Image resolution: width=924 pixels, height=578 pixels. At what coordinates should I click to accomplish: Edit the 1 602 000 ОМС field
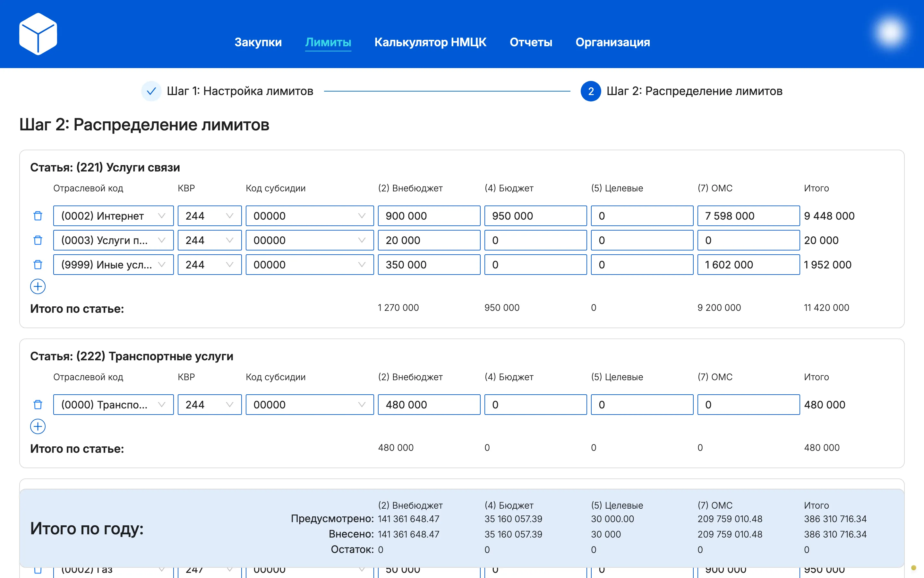point(749,265)
